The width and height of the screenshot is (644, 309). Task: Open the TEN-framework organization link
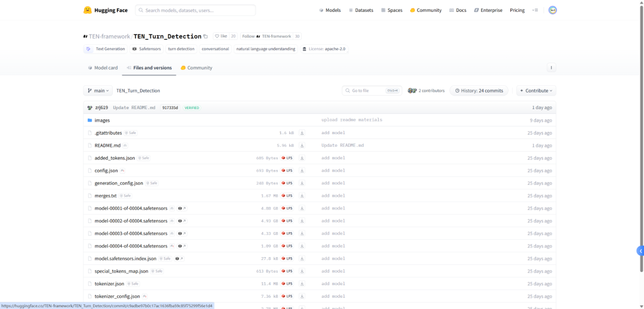tap(109, 36)
